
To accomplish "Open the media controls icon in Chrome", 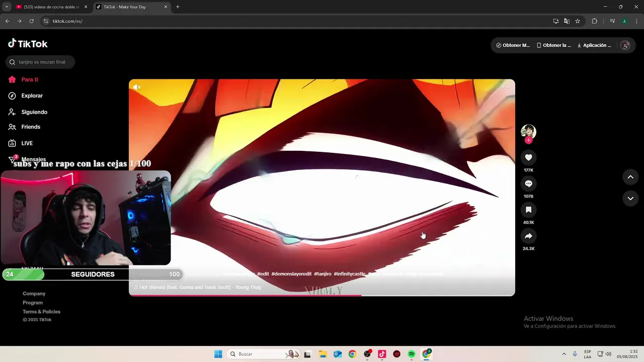I will [612, 21].
